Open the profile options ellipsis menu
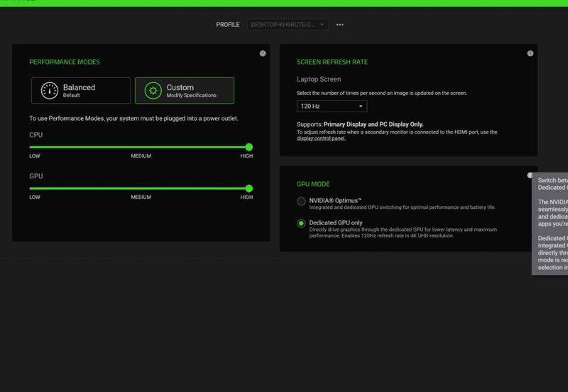 [340, 25]
